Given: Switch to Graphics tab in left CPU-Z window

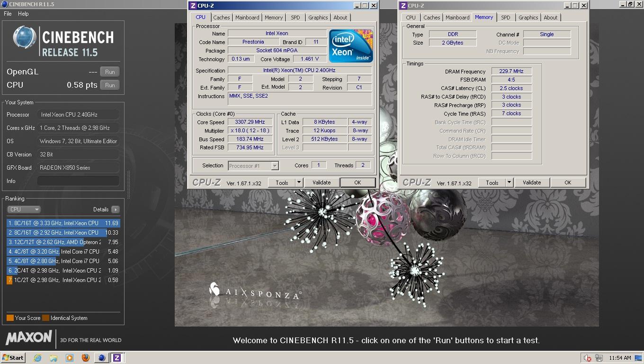Looking at the screenshot, I should click(318, 18).
